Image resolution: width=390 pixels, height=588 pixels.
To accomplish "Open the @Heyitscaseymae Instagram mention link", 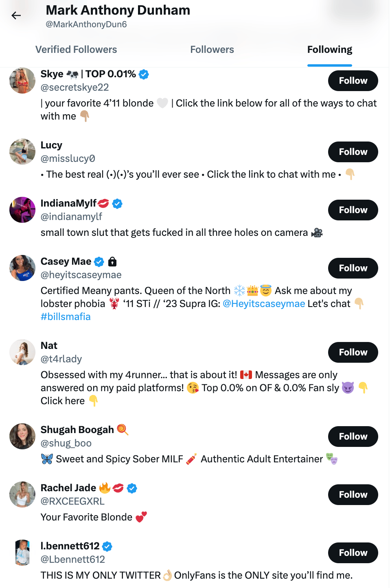I will pos(264,304).
